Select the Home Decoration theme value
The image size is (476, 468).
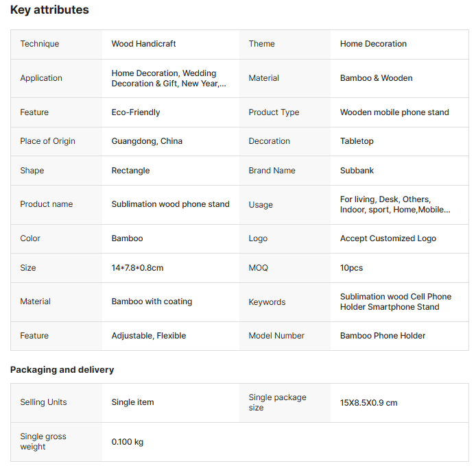[x=373, y=44]
